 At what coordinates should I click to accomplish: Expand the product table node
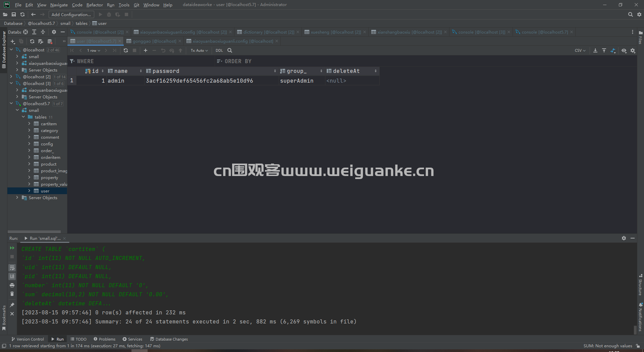click(x=29, y=164)
